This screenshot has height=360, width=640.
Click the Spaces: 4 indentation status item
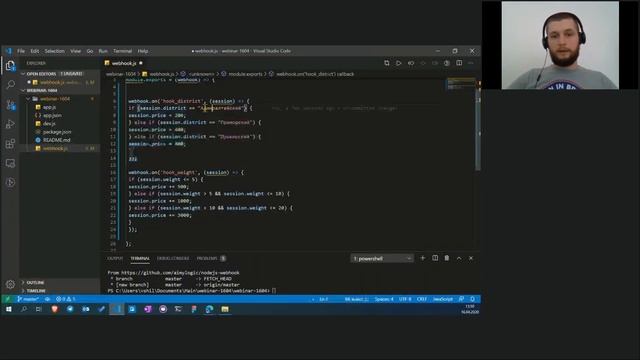pos(384,299)
